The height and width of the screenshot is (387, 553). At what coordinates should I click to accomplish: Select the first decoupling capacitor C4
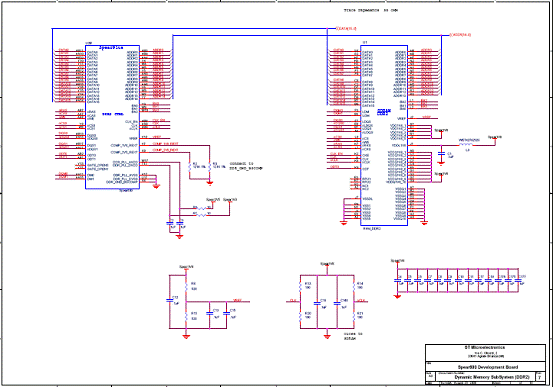[398, 280]
